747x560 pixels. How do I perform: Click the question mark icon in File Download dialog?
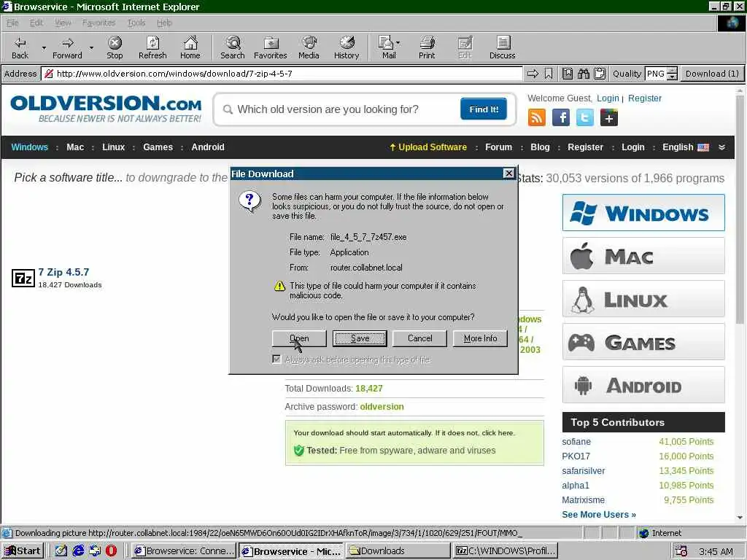(250, 201)
